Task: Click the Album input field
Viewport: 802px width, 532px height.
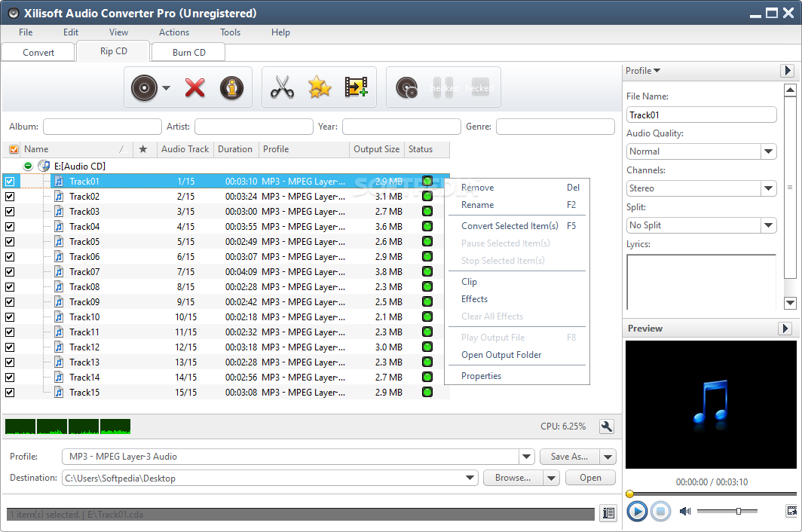Action: 103,127
